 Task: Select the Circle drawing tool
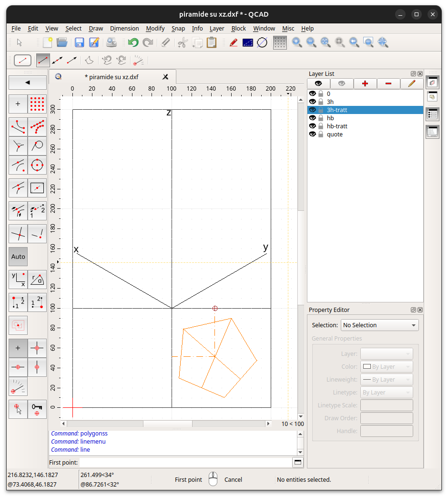pyautogui.click(x=37, y=165)
